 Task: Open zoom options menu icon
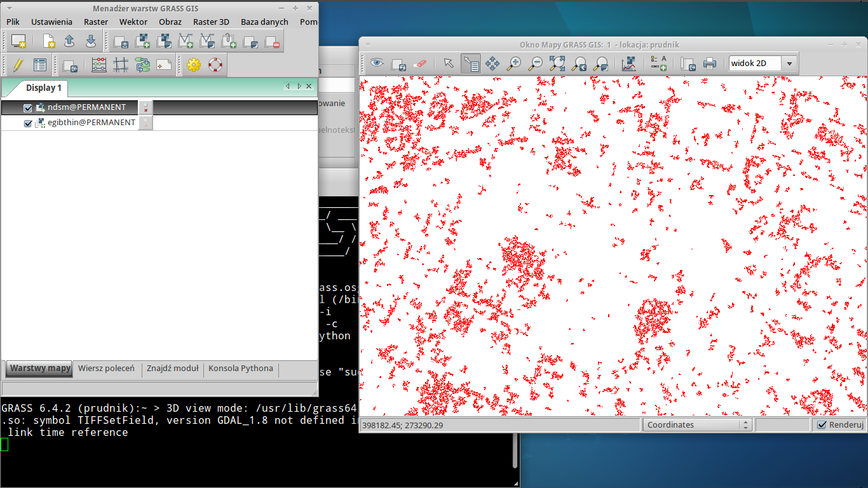tap(600, 63)
